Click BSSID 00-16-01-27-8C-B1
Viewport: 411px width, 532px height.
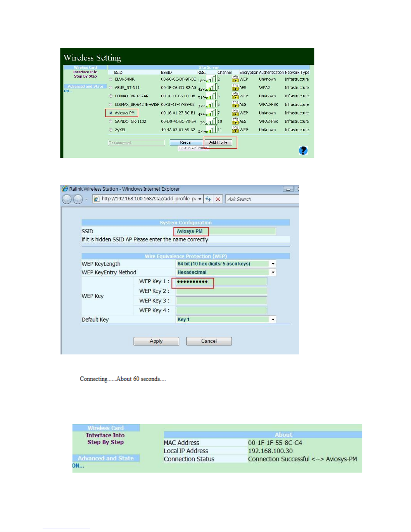[178, 113]
